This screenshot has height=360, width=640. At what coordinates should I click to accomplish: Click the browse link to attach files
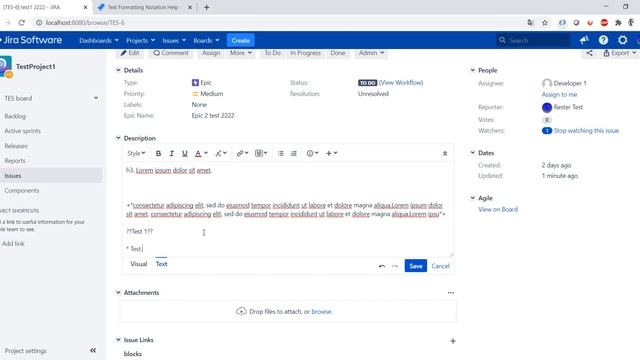(321, 311)
